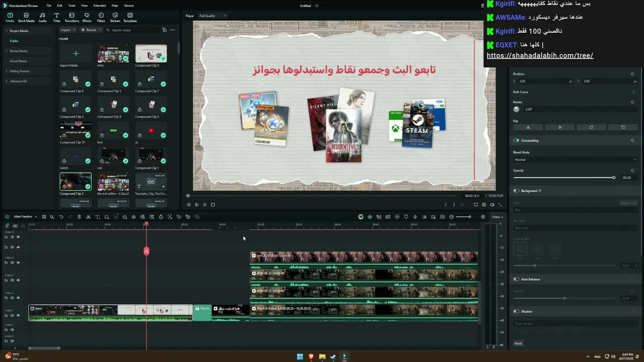Take a snapshot of the preview frame
Viewport: 644px width, 362px height.
[x=484, y=205]
